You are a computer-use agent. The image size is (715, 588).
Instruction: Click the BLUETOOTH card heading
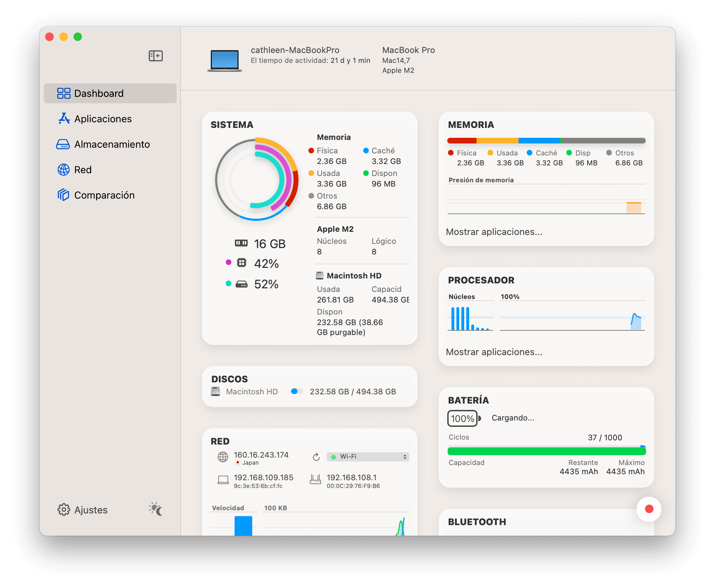pos(477,522)
